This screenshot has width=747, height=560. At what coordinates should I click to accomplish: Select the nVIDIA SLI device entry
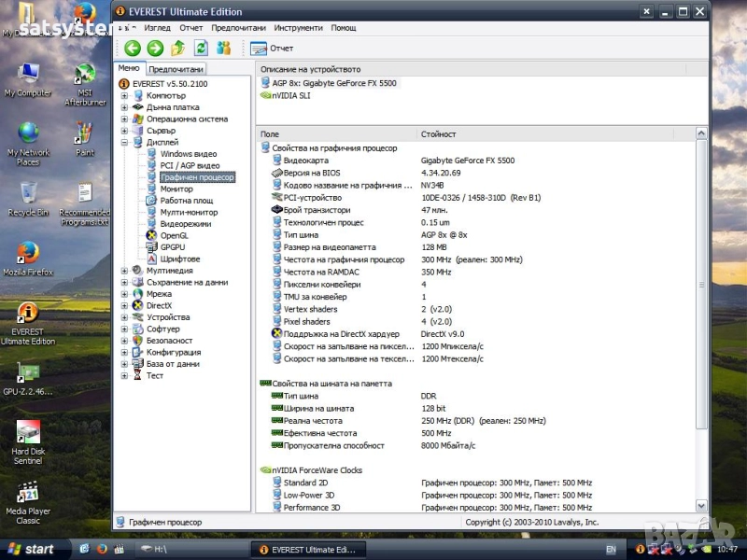[x=290, y=95]
